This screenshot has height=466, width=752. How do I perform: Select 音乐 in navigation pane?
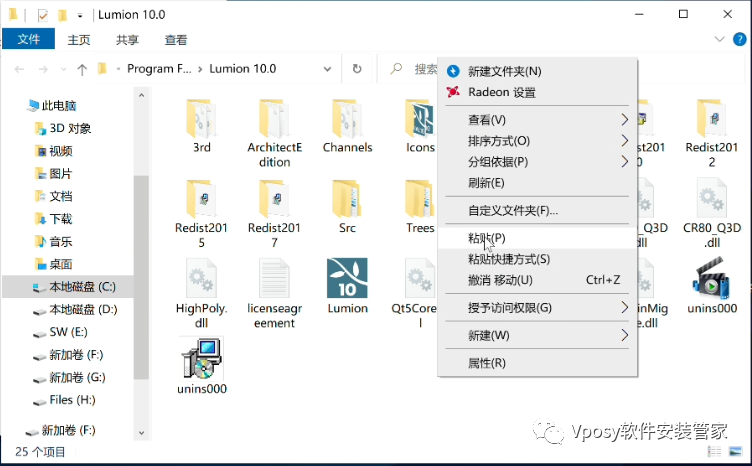pos(54,242)
